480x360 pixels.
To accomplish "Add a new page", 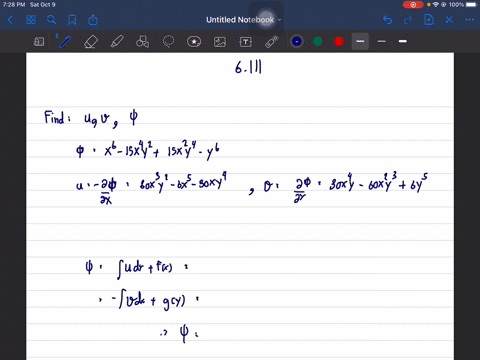I will tap(429, 20).
